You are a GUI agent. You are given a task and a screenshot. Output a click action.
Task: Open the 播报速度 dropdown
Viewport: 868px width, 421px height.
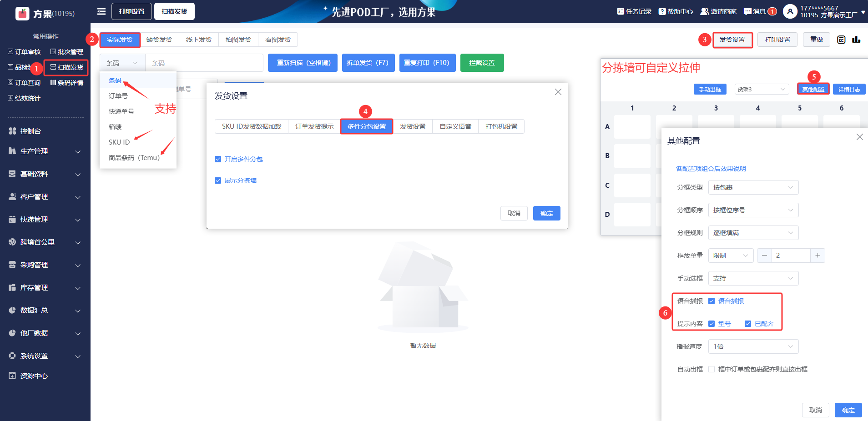click(x=753, y=346)
